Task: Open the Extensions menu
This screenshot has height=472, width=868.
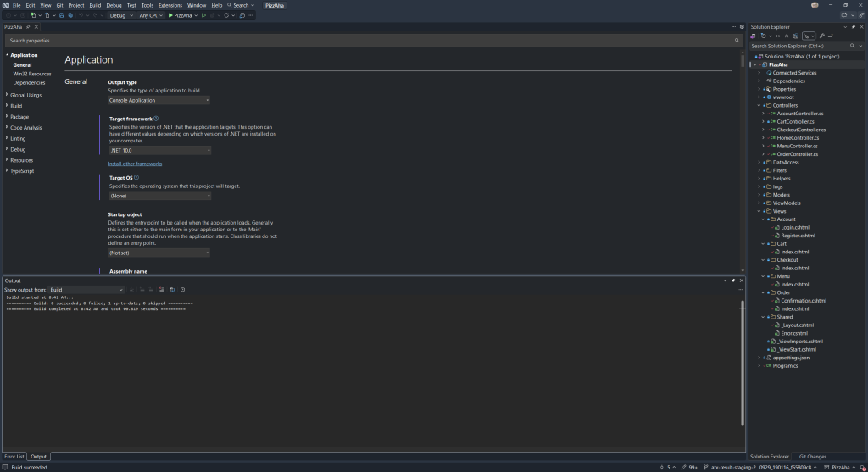Action: click(170, 6)
